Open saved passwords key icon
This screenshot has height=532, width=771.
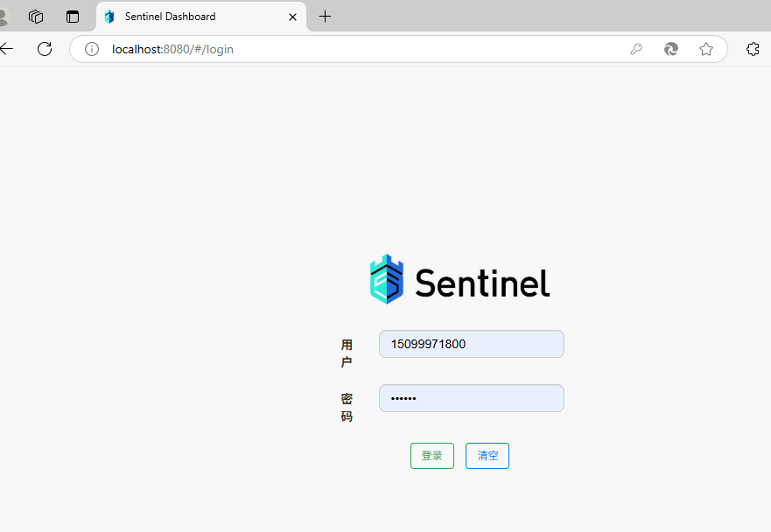[636, 49]
